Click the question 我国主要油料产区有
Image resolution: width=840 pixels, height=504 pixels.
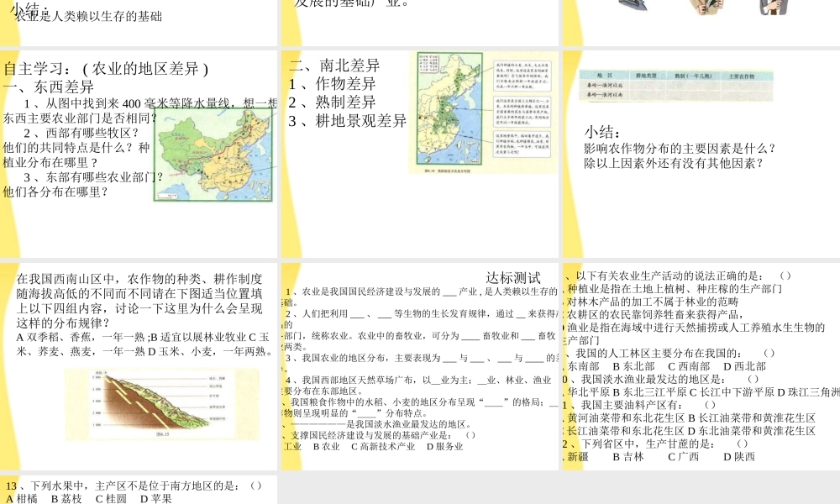[x=639, y=405]
